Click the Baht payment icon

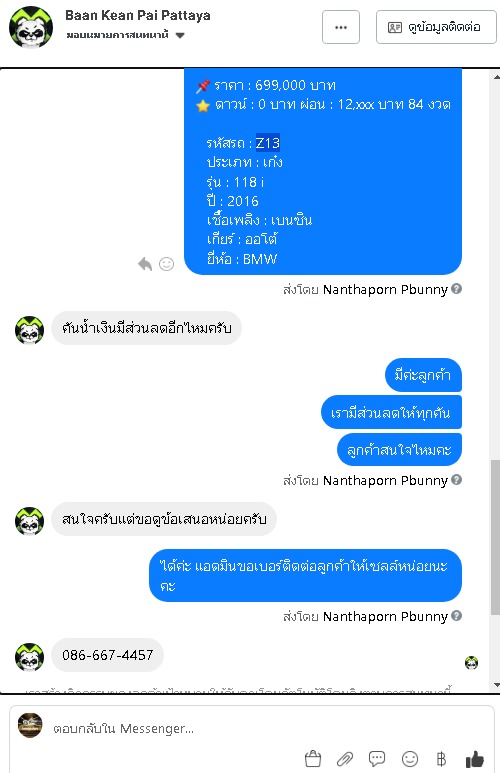tap(441, 759)
